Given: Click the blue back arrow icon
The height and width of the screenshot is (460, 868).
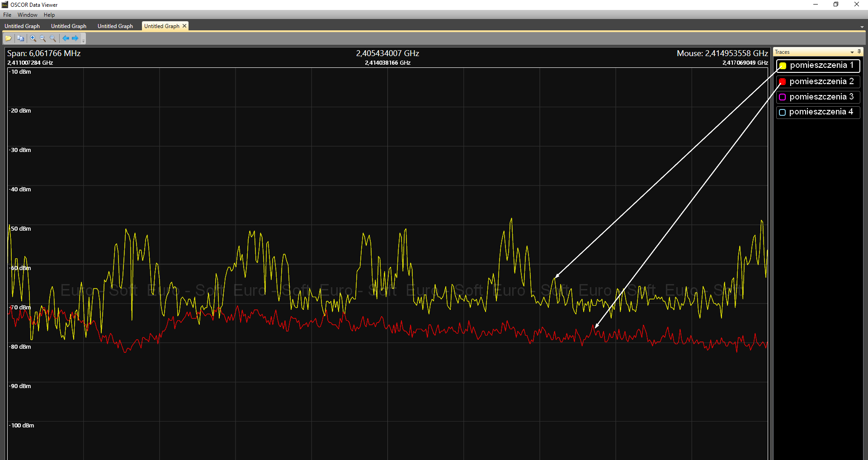Looking at the screenshot, I should (x=66, y=38).
